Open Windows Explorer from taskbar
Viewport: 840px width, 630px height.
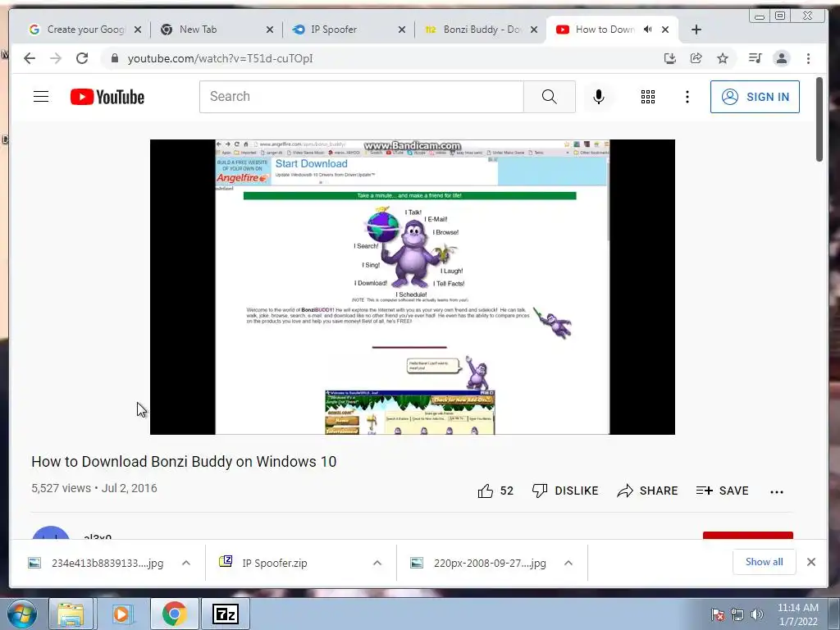point(71,614)
